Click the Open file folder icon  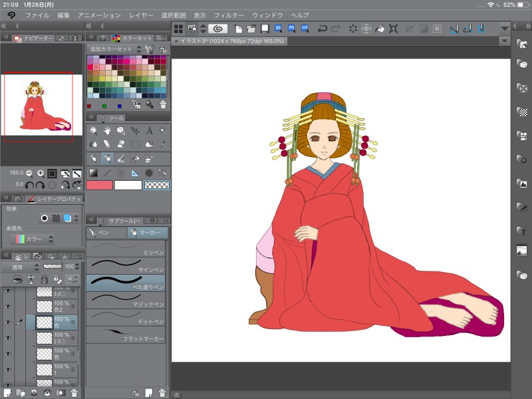click(251, 29)
